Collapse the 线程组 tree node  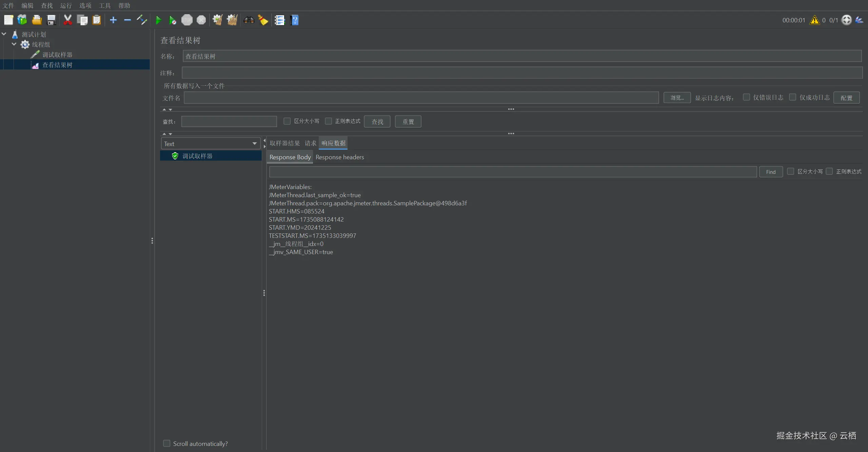(x=14, y=44)
